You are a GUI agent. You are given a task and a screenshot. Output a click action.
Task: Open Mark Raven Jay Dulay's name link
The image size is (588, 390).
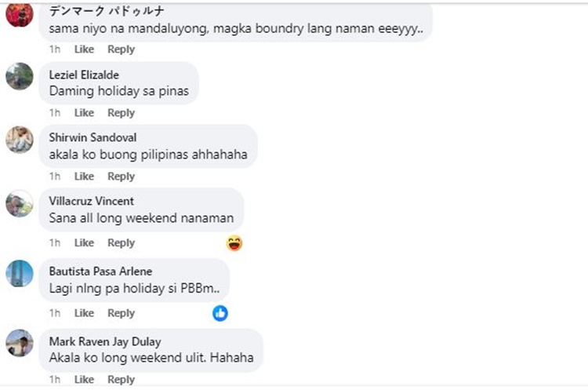coord(105,341)
